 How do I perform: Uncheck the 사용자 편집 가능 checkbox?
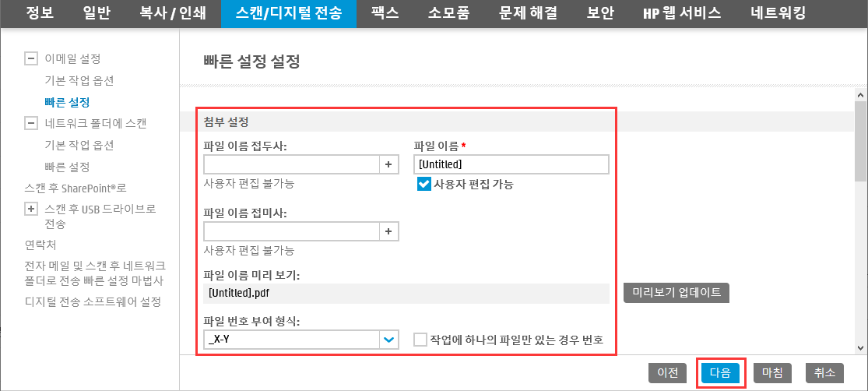[x=424, y=185]
